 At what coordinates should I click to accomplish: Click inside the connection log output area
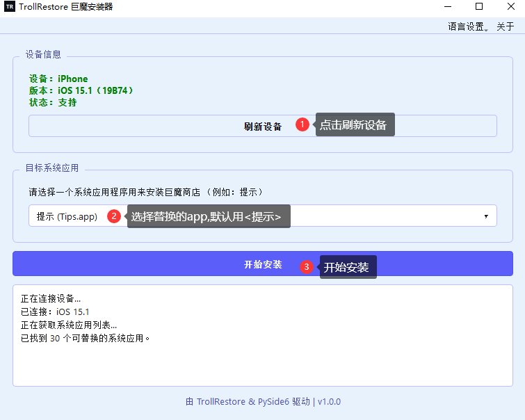(263, 362)
